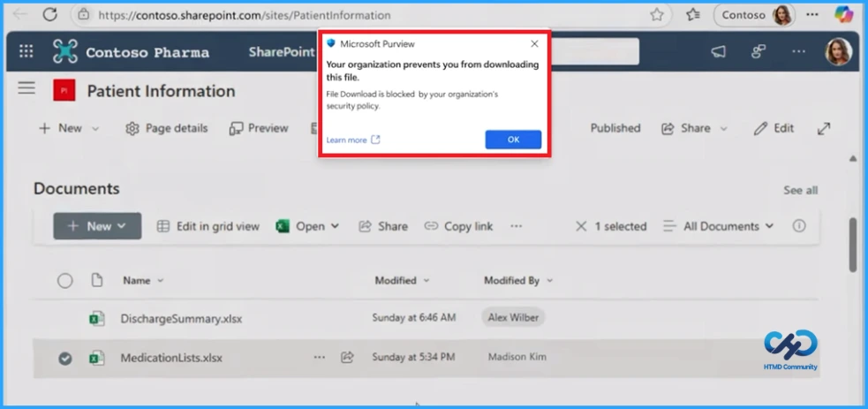Show more actions for MedicationLists.xlsx
This screenshot has height=409, width=868.
(x=320, y=358)
